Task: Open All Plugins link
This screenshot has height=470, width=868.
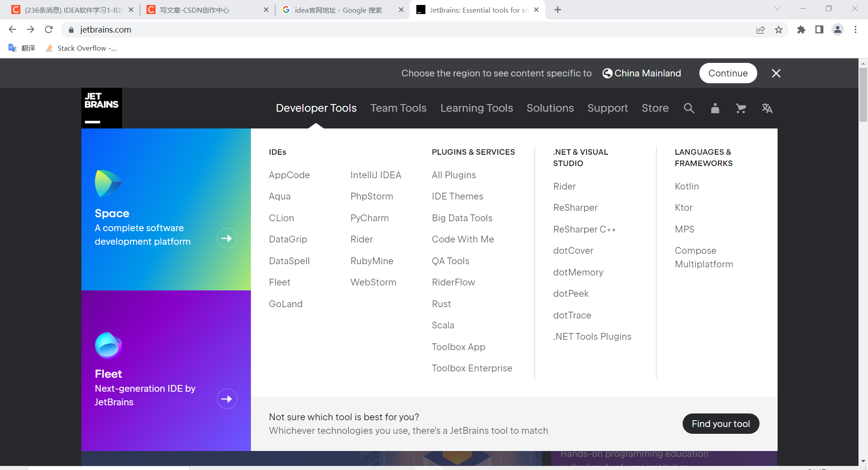Action: [x=454, y=175]
